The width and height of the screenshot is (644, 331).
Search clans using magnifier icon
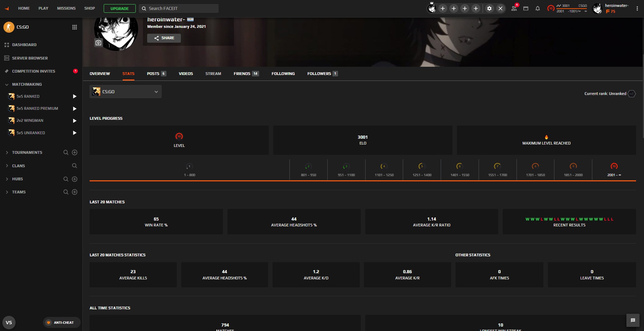coord(74,166)
